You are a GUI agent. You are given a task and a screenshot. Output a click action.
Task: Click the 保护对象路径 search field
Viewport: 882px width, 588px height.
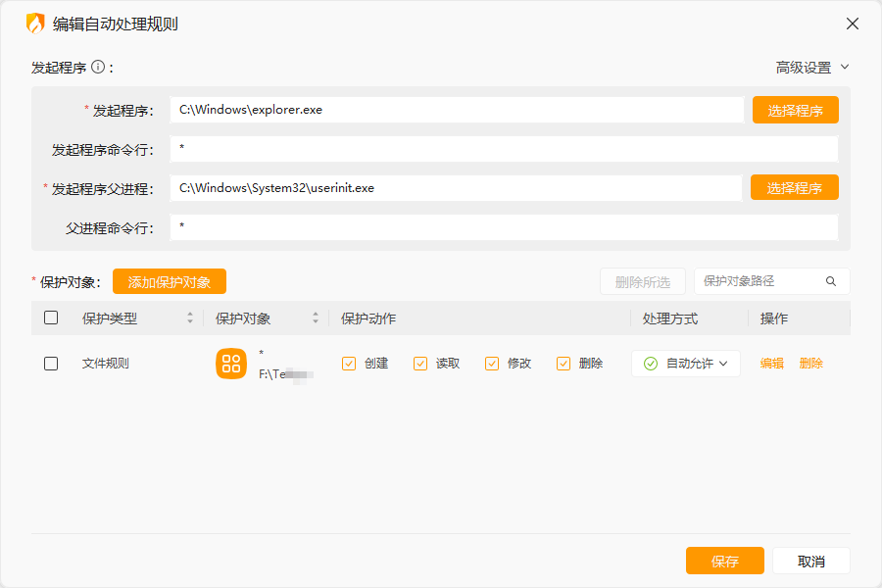coord(772,281)
